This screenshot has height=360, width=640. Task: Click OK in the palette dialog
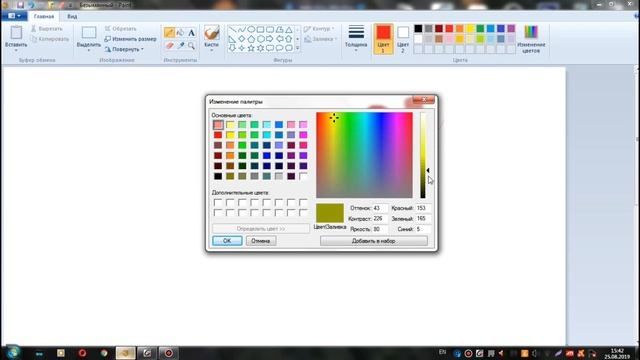tap(227, 241)
